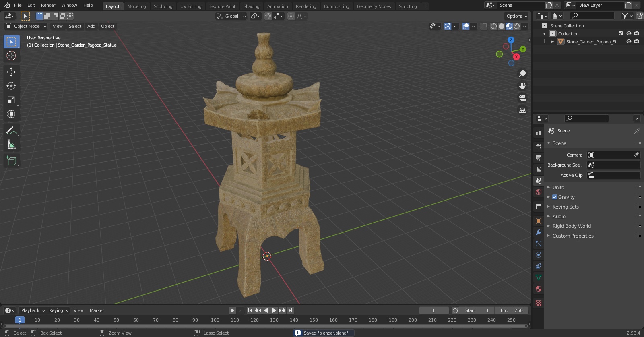Open the Modifier wrench properties tab
The image size is (644, 337).
tap(538, 232)
